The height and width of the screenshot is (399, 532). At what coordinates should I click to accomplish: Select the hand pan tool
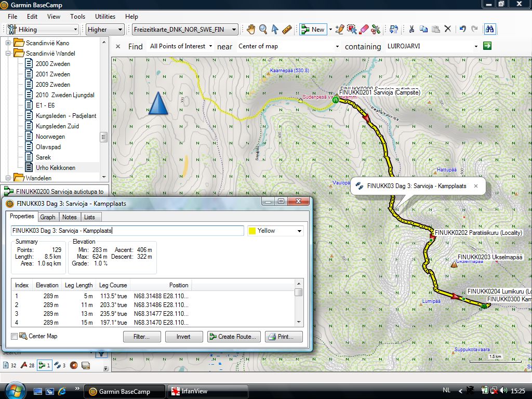click(x=251, y=30)
